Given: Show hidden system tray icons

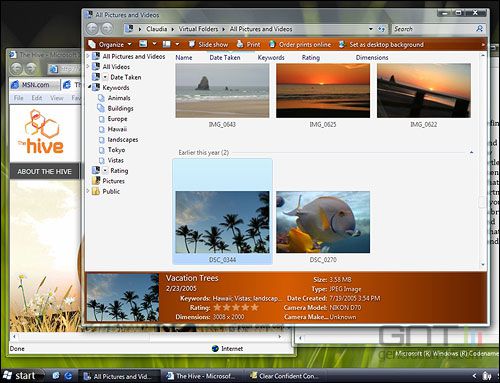Looking at the screenshot, I should 474,376.
